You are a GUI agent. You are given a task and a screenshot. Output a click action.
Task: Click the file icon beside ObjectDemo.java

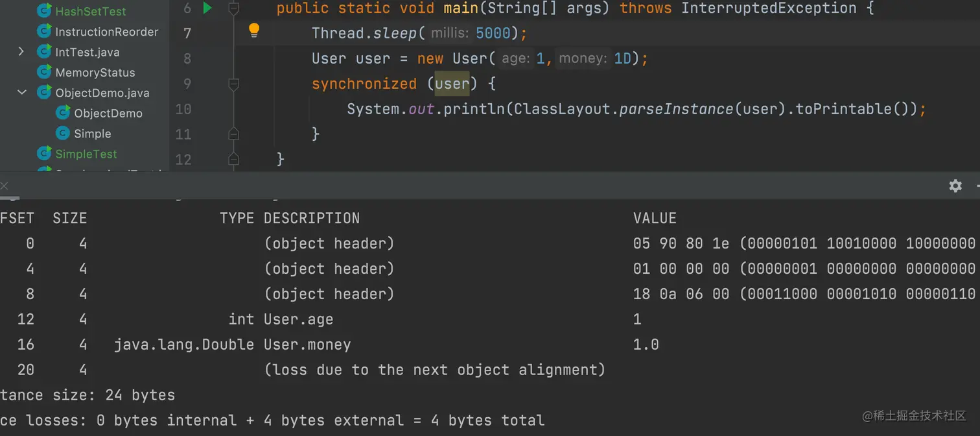[44, 92]
